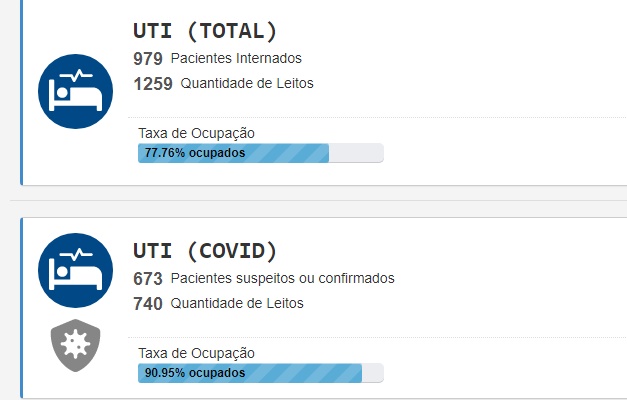The image size is (627, 400).
Task: Click Taxa de Ocupação label in the UTI (TOTAL) card
Action: tap(196, 133)
